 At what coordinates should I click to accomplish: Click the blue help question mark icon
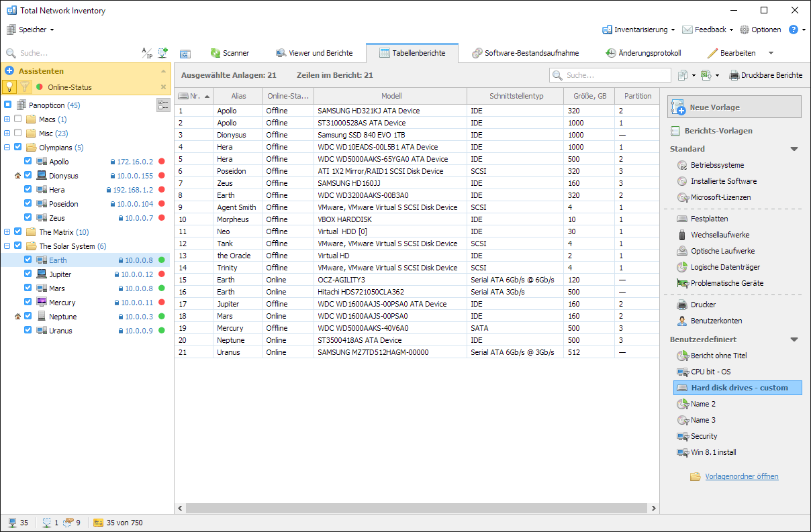(793, 30)
